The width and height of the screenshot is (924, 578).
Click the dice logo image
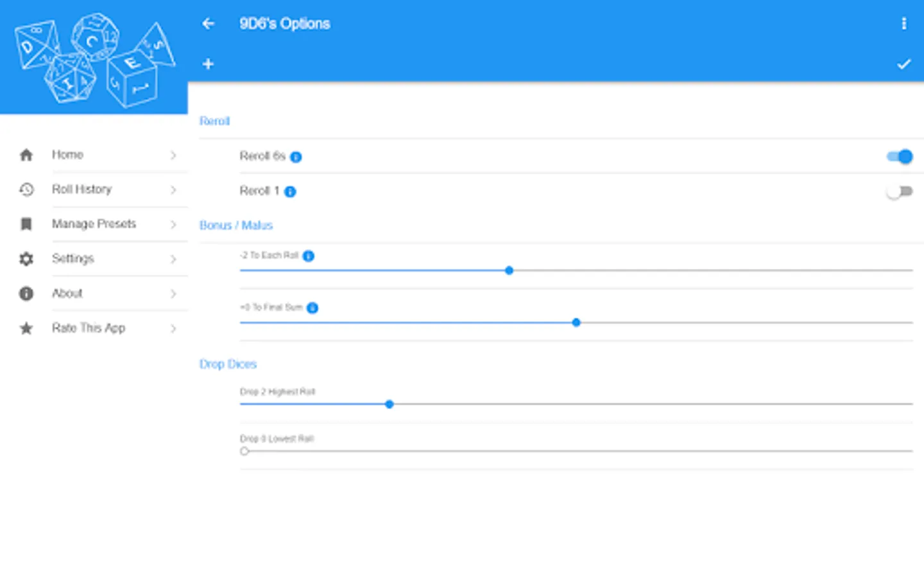tap(94, 60)
